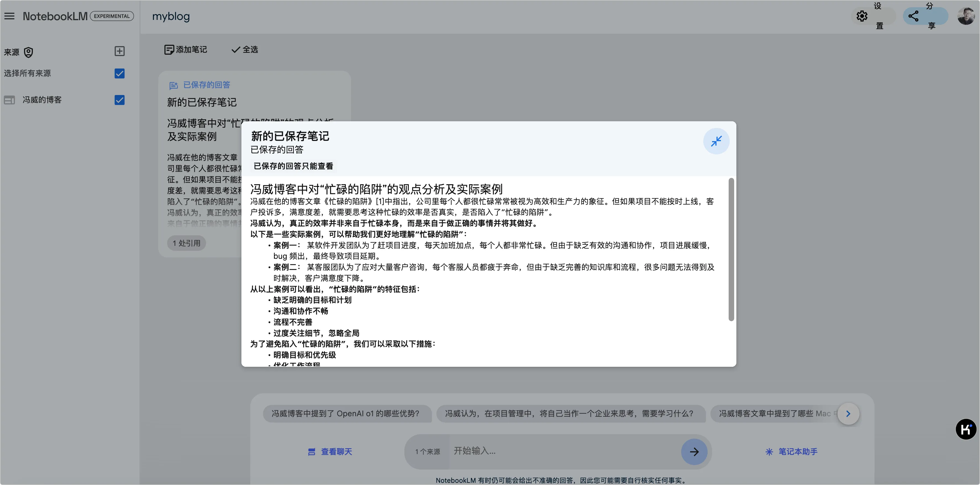
Task: Open the hamburger main menu
Action: click(9, 16)
